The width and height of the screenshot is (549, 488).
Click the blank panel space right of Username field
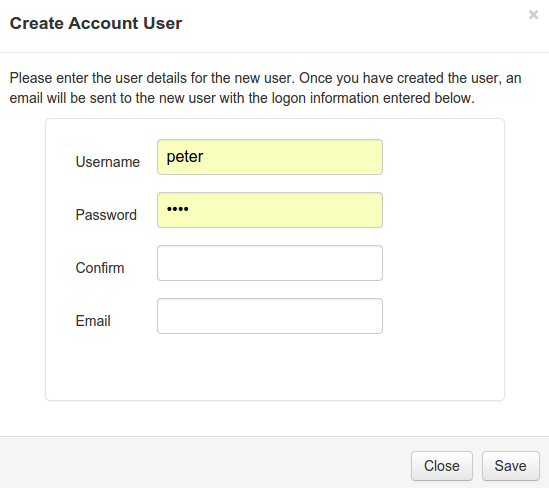click(x=443, y=157)
